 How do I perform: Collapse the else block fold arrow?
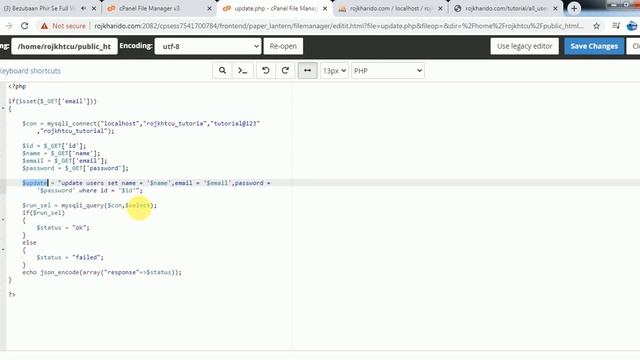pyautogui.click(x=3, y=250)
